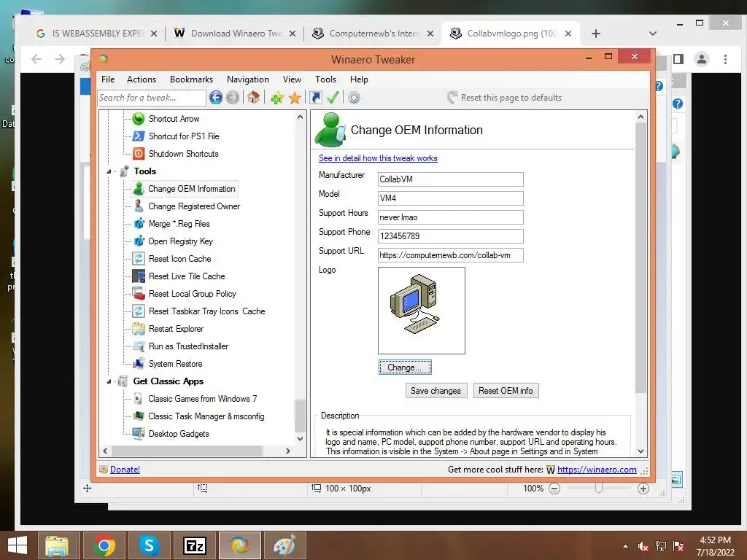
Task: Select Reset Local Group Policy
Action: (192, 294)
